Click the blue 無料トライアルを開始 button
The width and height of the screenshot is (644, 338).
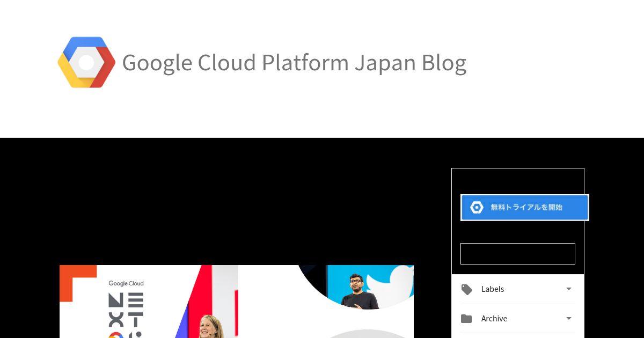coord(525,208)
